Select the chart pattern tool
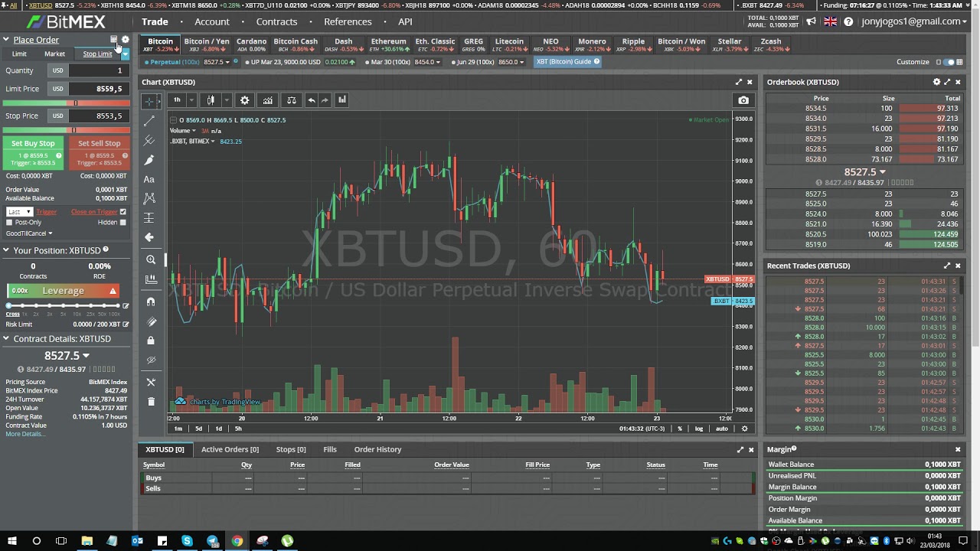 pyautogui.click(x=150, y=198)
